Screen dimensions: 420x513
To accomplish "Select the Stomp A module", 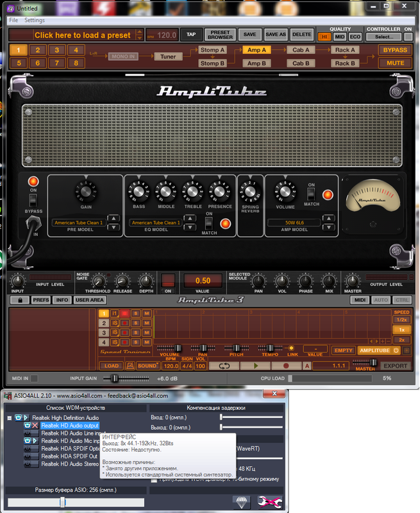I will [212, 50].
